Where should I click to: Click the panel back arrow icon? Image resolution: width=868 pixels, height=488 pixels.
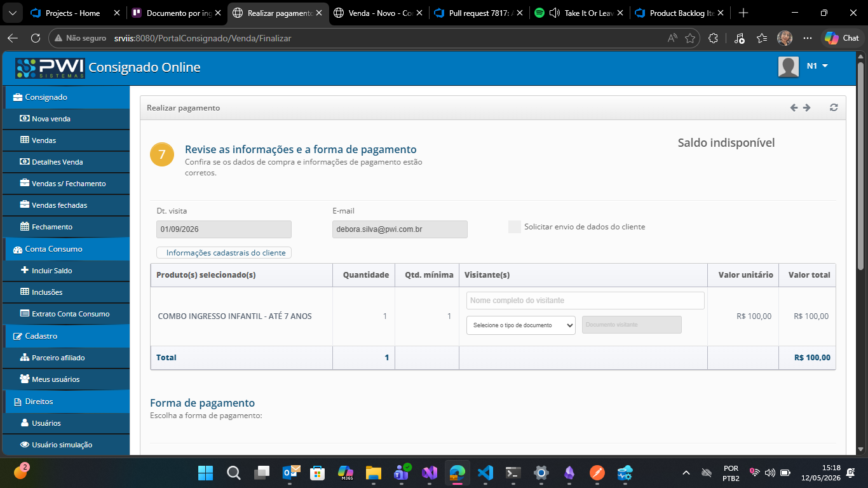[x=794, y=108]
